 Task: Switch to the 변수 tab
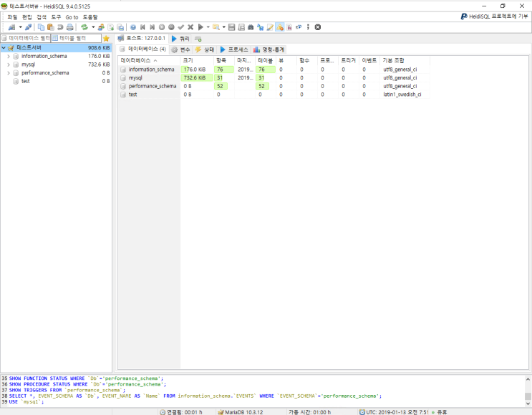[x=180, y=49]
